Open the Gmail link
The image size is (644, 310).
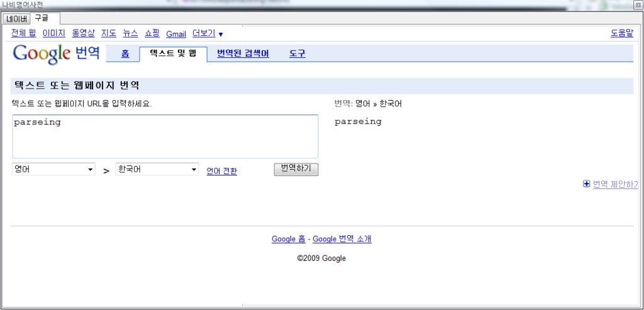click(x=176, y=34)
